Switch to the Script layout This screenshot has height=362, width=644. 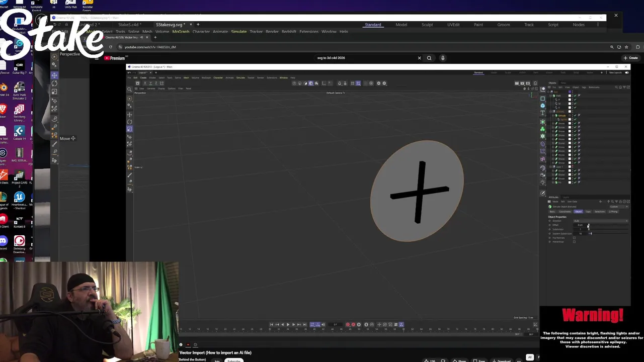[553, 25]
